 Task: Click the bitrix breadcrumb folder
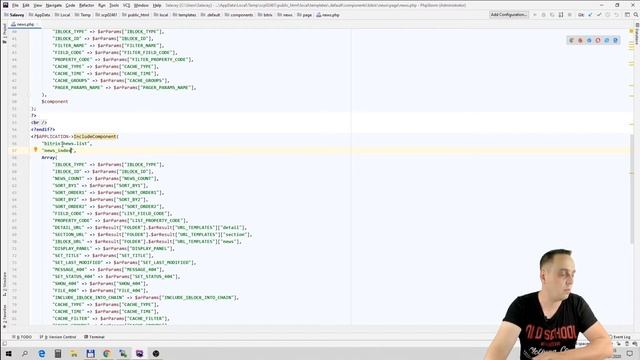point(265,15)
